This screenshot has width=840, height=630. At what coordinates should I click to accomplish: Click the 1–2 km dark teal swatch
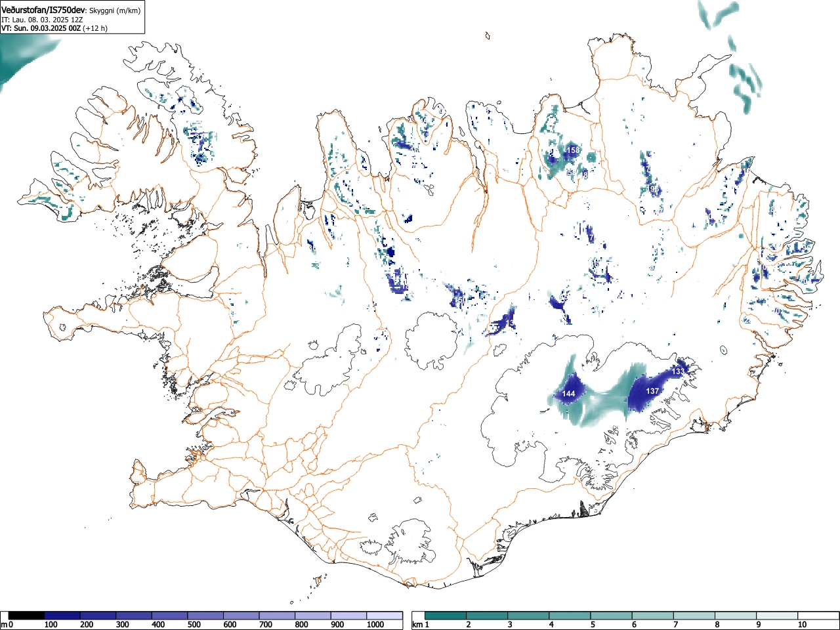tap(446, 616)
